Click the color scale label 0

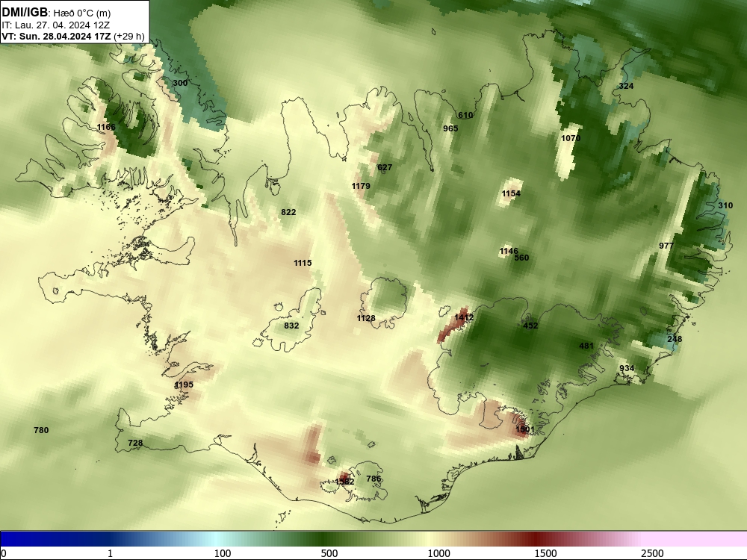[4, 553]
